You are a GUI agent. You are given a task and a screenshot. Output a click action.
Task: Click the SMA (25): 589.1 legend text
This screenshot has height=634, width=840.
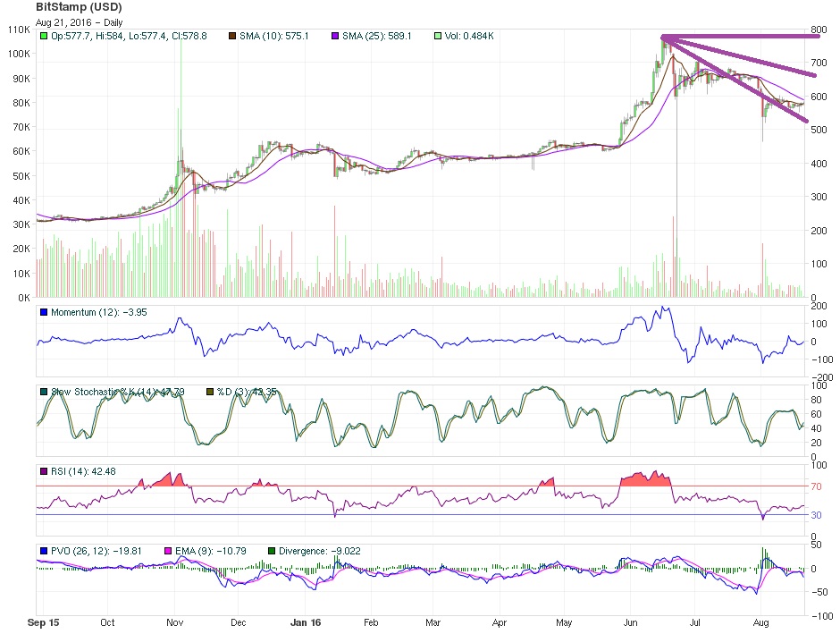377,36
